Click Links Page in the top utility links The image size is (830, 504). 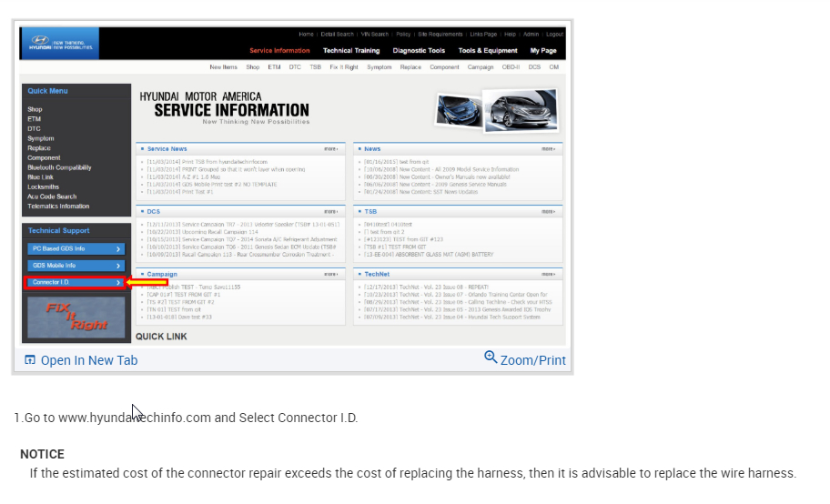(x=483, y=35)
